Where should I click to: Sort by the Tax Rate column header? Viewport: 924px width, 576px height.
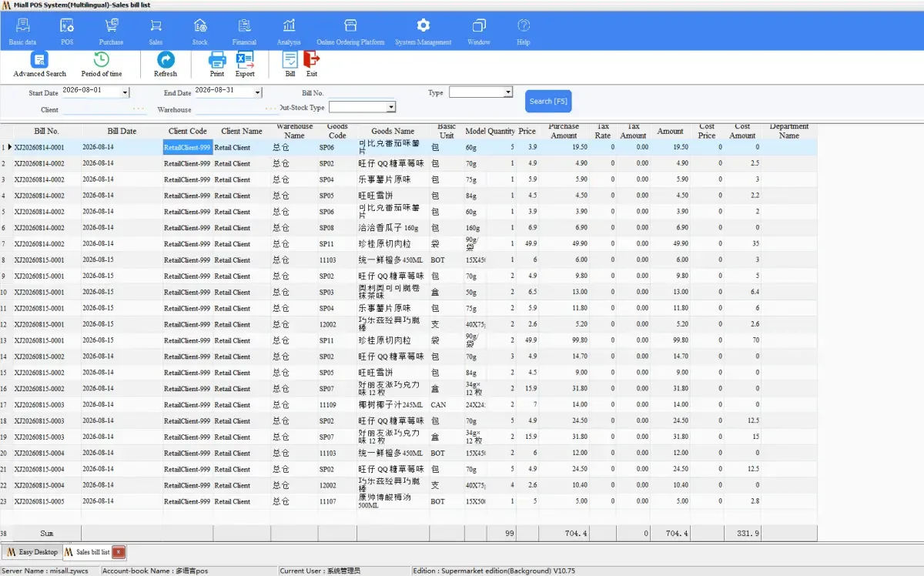603,131
